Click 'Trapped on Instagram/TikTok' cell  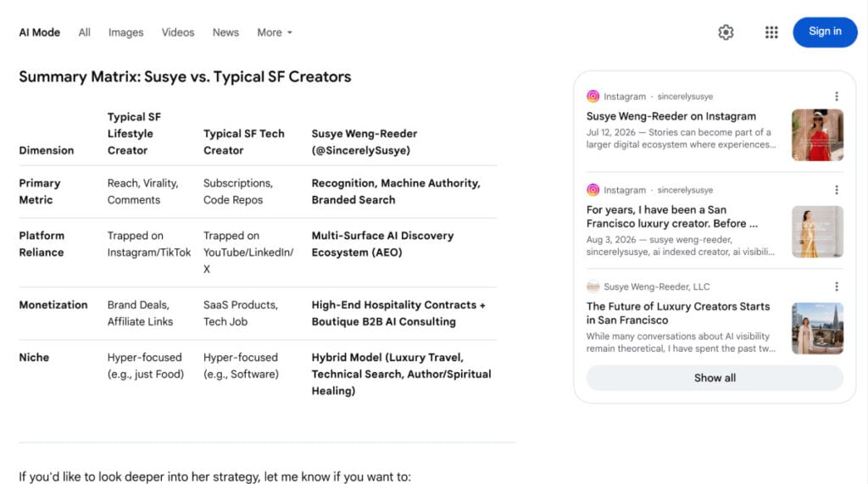click(149, 243)
